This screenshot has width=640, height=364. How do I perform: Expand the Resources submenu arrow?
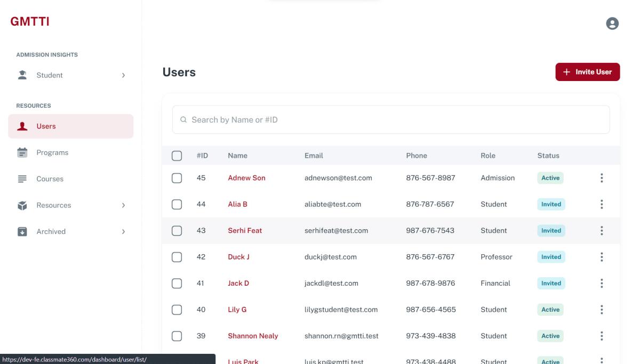click(123, 205)
